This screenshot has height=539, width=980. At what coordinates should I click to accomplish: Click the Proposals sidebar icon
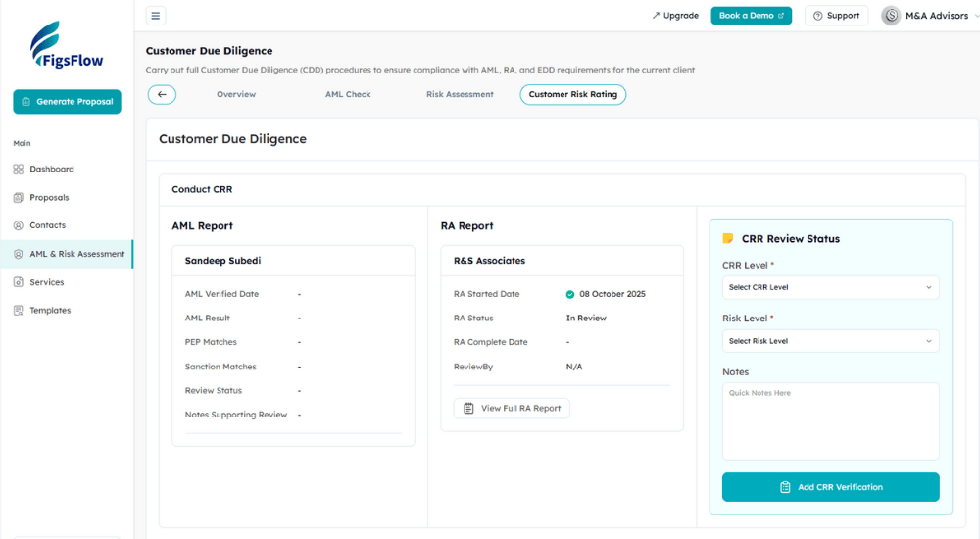tap(18, 198)
